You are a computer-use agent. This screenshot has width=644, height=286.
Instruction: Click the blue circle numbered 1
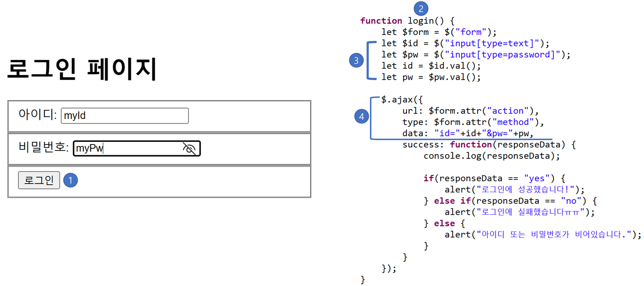tap(70, 180)
